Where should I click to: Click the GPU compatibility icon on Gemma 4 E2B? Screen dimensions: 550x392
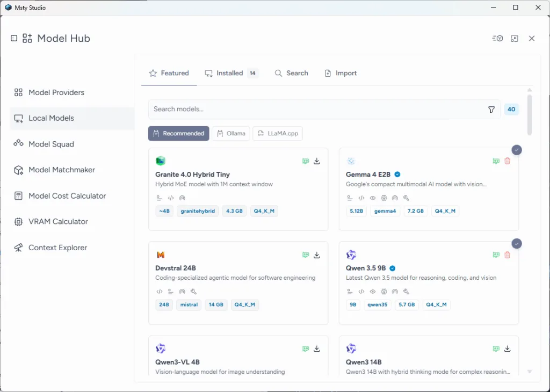(x=496, y=161)
